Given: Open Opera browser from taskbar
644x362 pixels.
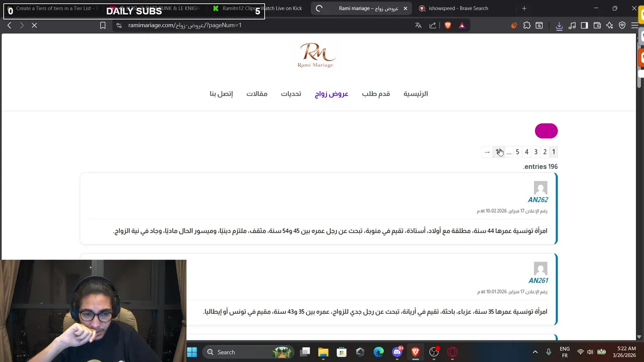Looking at the screenshot, I should point(452,352).
